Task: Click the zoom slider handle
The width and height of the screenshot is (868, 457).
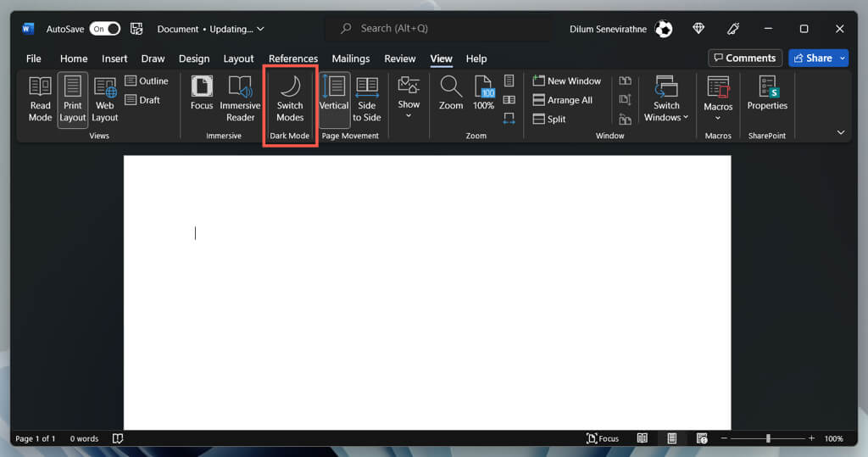Action: 768,438
